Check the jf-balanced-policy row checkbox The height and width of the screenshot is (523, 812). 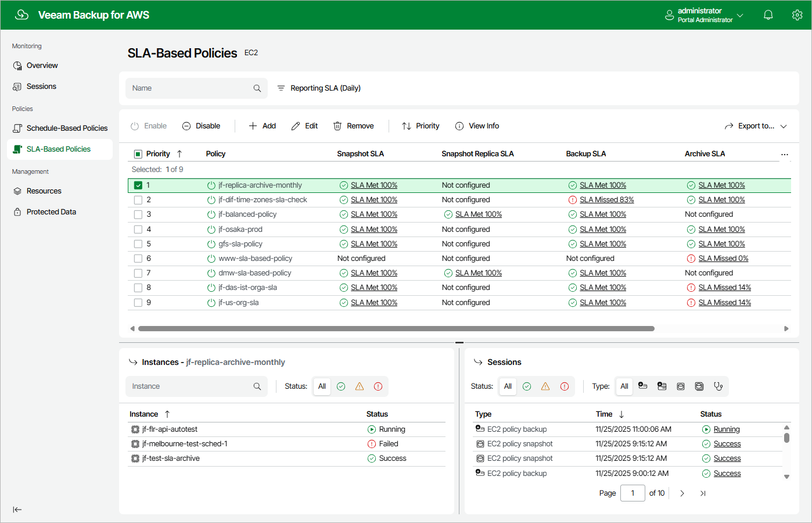pyautogui.click(x=138, y=214)
